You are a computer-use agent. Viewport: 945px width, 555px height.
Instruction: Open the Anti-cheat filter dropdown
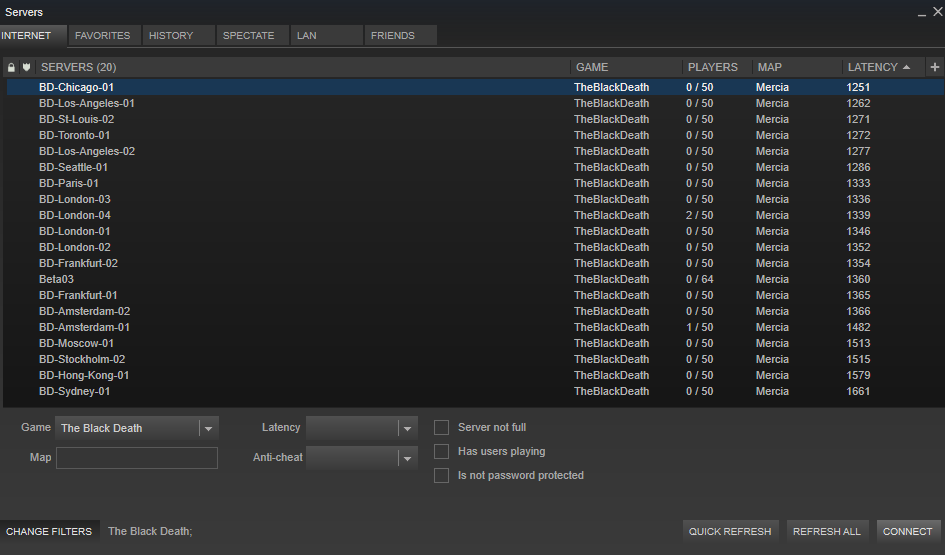407,458
